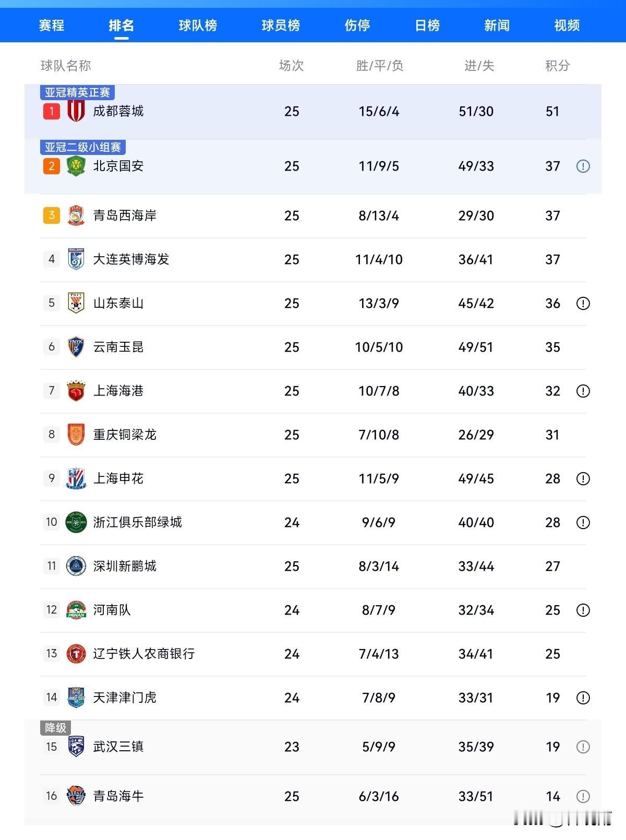
Task: Open info icon in 上海海港 row
Action: pos(583,391)
